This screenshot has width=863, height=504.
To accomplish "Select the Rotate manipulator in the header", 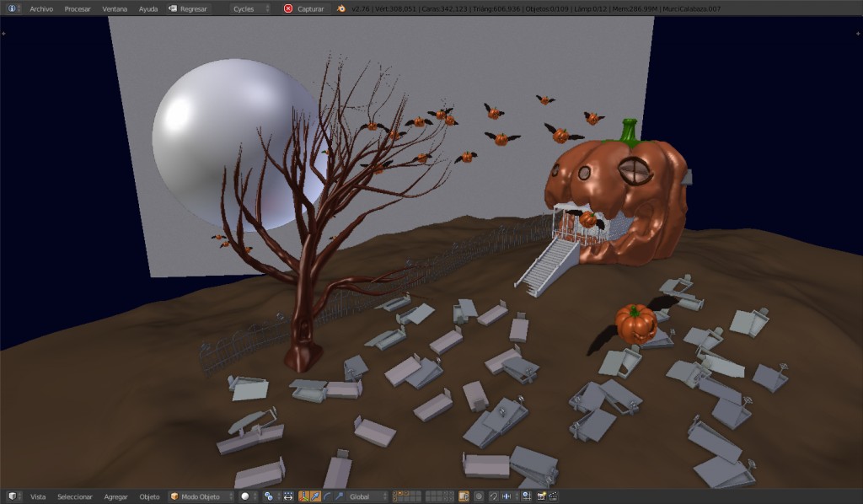I will (328, 496).
